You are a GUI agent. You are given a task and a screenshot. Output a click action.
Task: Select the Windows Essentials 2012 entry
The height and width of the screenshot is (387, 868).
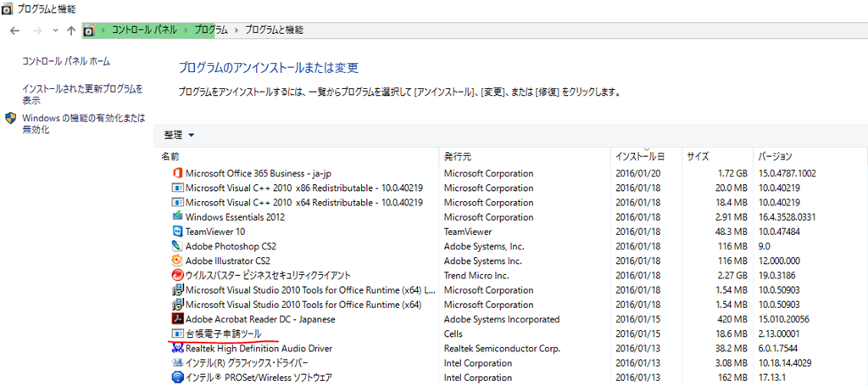[236, 216]
